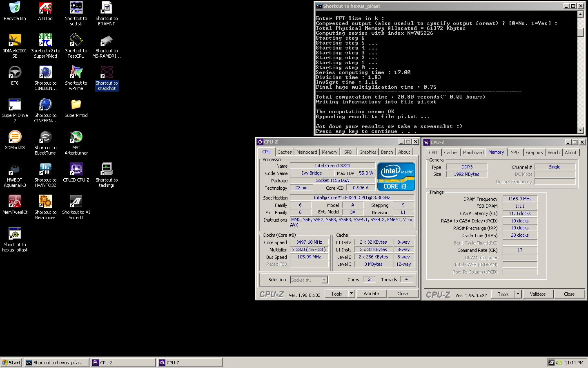Click the green tray icon near clock
This screenshot has width=588, height=368.
[x=559, y=363]
